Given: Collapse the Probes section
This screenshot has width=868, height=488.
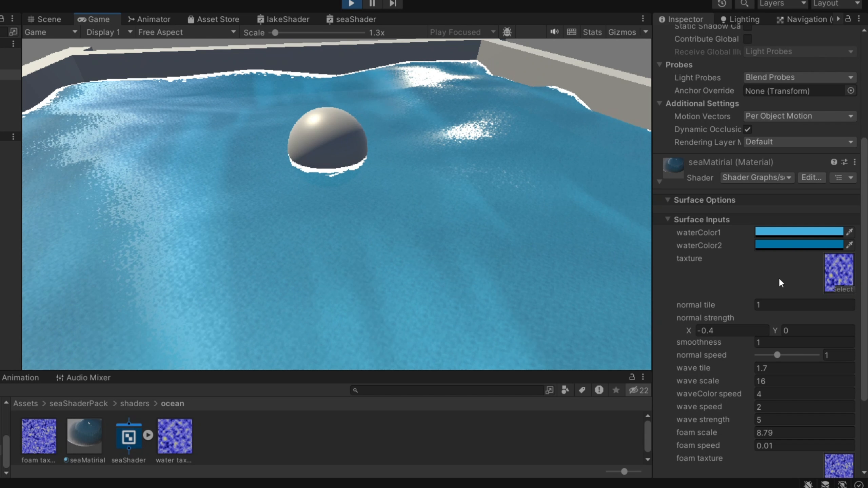Looking at the screenshot, I should coord(659,64).
